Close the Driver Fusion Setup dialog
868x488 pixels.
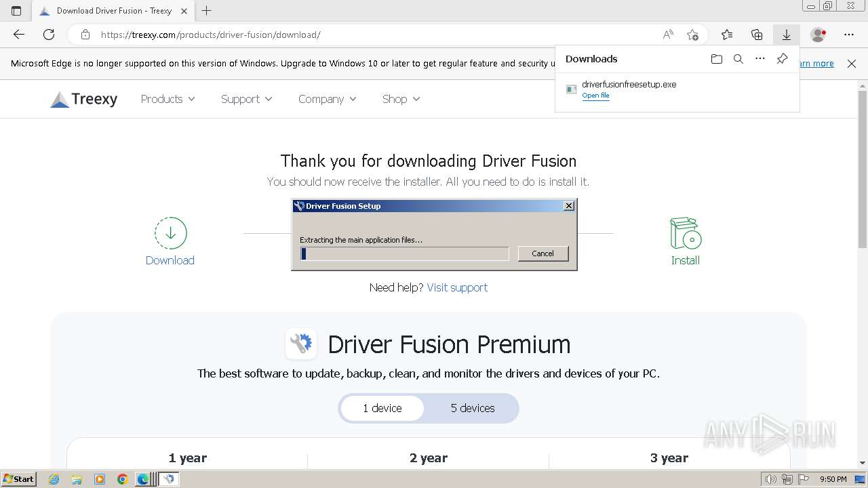(x=569, y=205)
